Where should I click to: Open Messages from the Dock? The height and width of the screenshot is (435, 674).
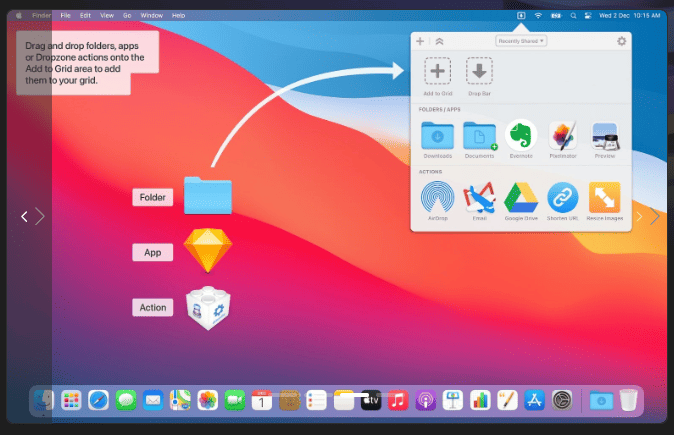coord(126,401)
